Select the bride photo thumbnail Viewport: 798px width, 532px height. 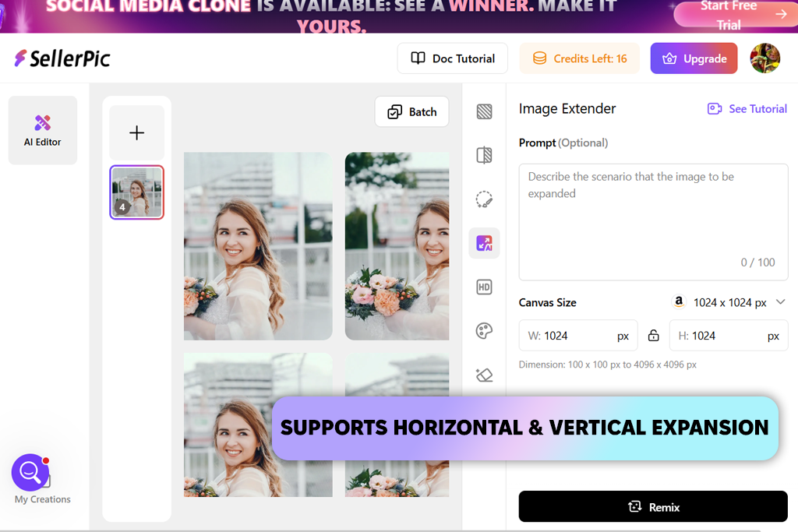[136, 192]
